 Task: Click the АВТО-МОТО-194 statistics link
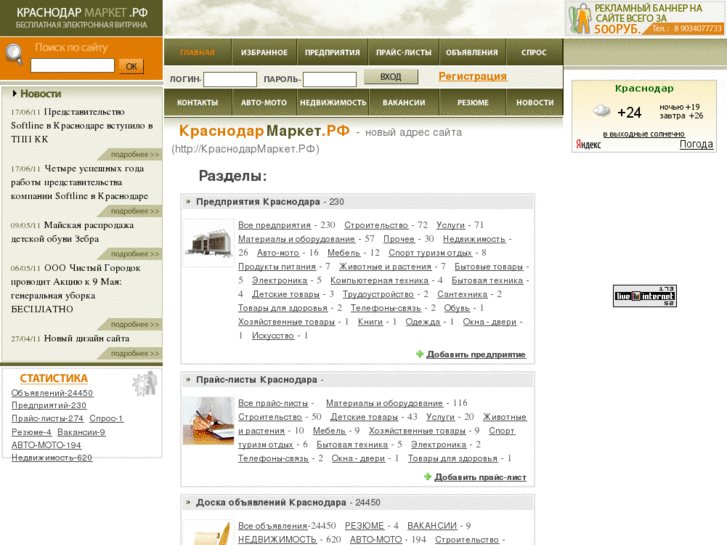click(x=46, y=445)
